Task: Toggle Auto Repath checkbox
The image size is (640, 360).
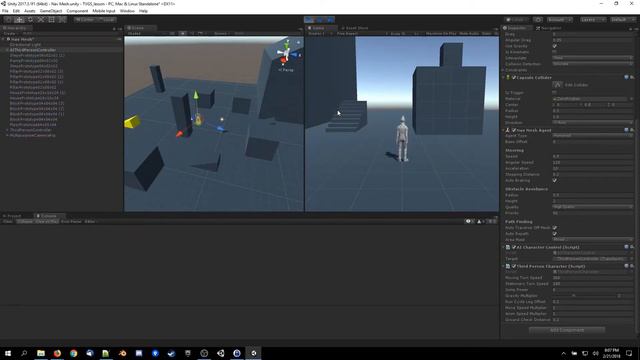Action: pos(555,234)
